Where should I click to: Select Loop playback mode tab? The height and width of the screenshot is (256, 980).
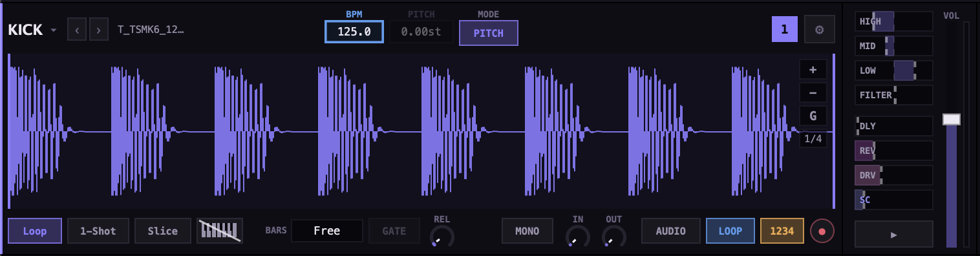[35, 231]
